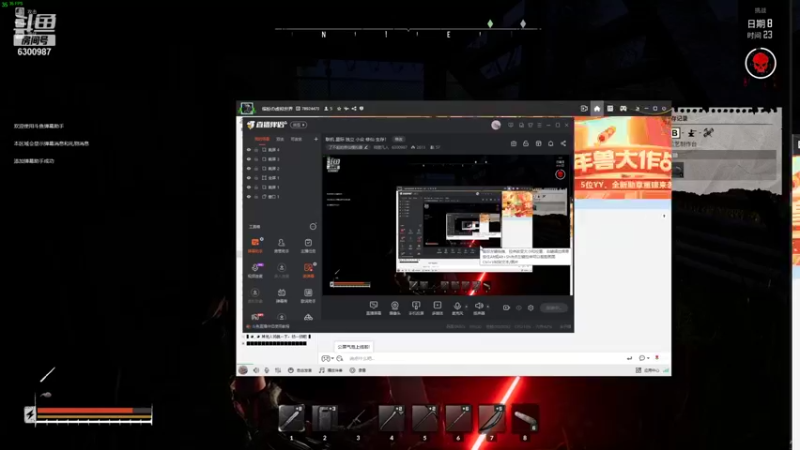Select game hotbar slot 1
The image size is (800, 450).
[291, 418]
